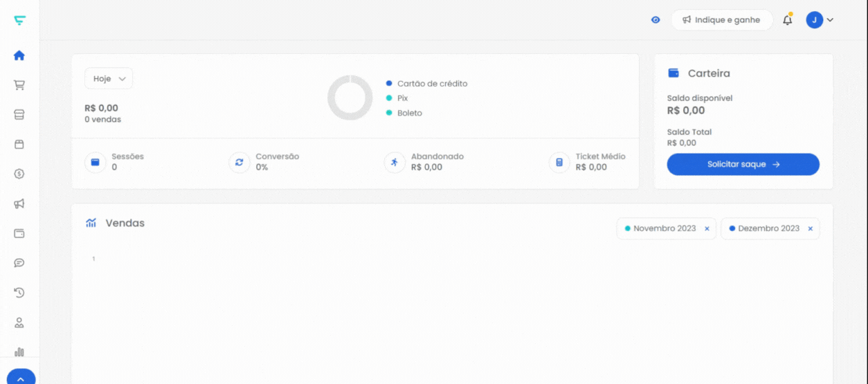The width and height of the screenshot is (868, 384).
Task: Click the Cartão de crédito legend dot
Action: tap(389, 84)
